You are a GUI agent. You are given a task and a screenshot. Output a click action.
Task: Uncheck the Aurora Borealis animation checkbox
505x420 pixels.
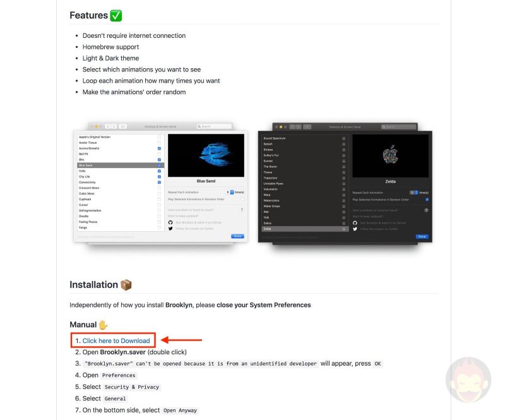[x=159, y=148]
